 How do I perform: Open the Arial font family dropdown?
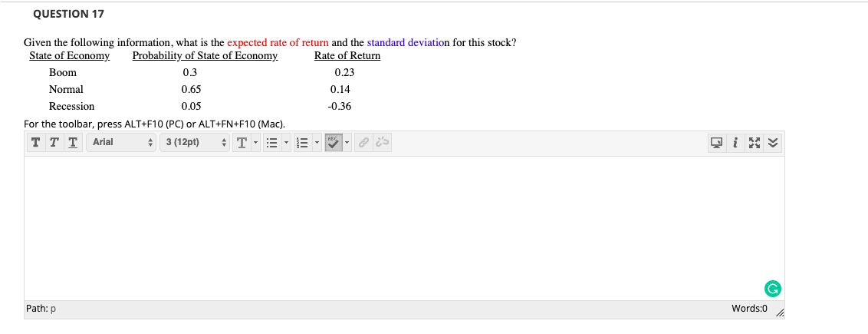(121, 142)
